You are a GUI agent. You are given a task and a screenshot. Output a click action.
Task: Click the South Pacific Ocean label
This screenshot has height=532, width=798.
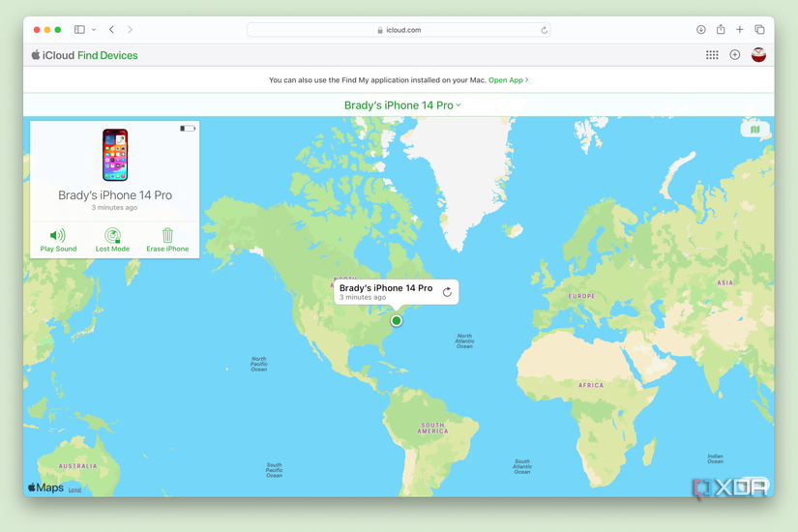pos(274,470)
